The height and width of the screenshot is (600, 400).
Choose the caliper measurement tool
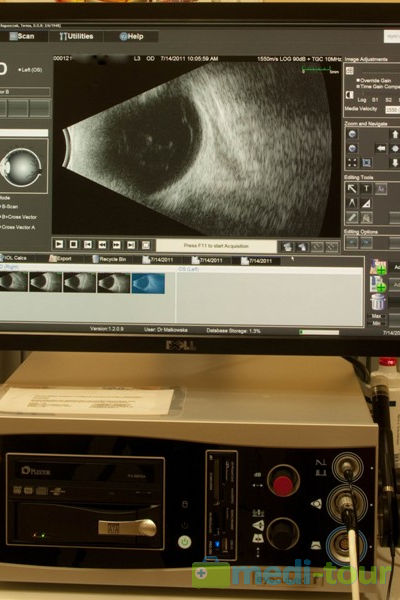[352, 203]
